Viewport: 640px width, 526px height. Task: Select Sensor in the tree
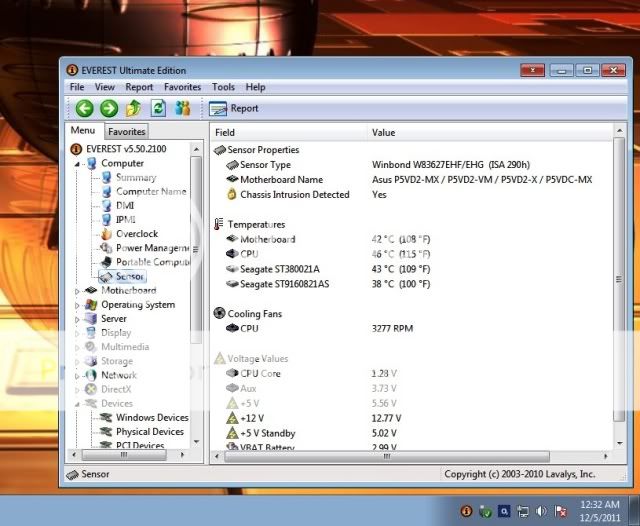coord(130,276)
